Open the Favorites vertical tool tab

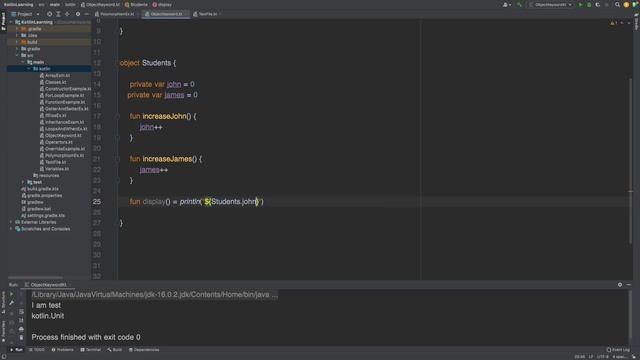point(3,331)
